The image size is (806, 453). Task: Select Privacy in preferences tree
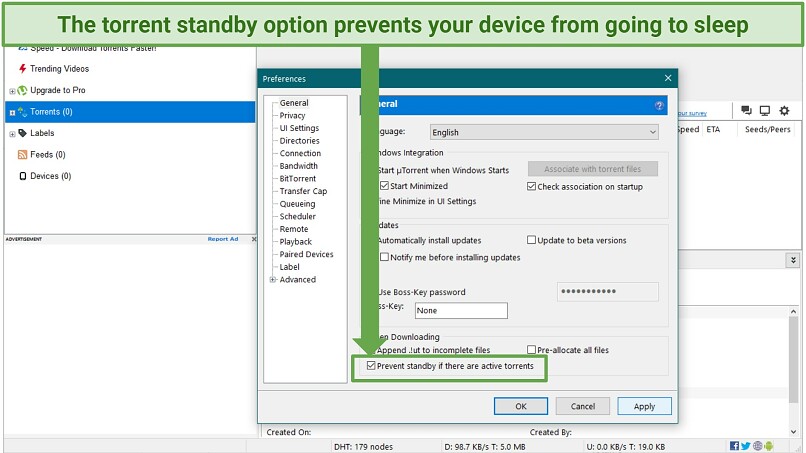click(292, 116)
